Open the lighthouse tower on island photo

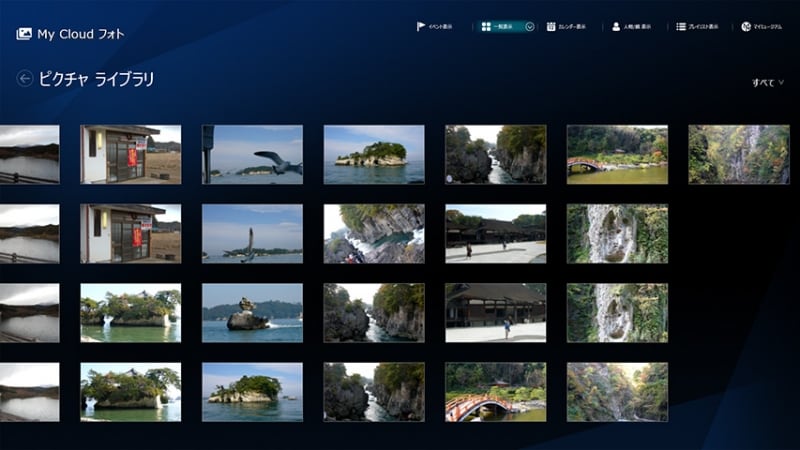pos(252,233)
